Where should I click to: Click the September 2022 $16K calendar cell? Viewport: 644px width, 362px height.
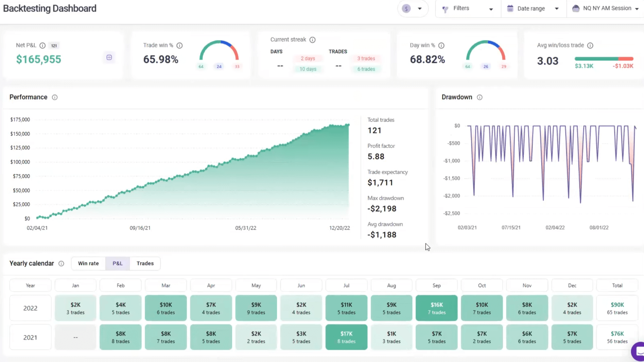point(436,308)
